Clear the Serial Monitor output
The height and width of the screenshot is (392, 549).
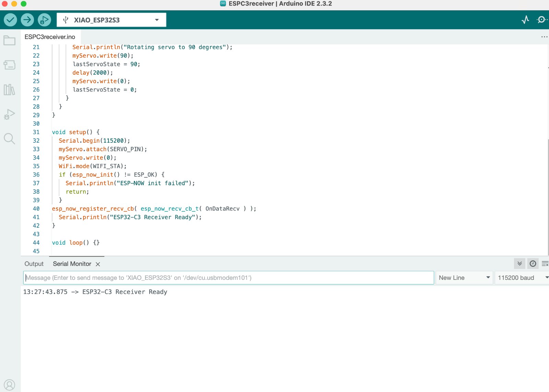[545, 263]
